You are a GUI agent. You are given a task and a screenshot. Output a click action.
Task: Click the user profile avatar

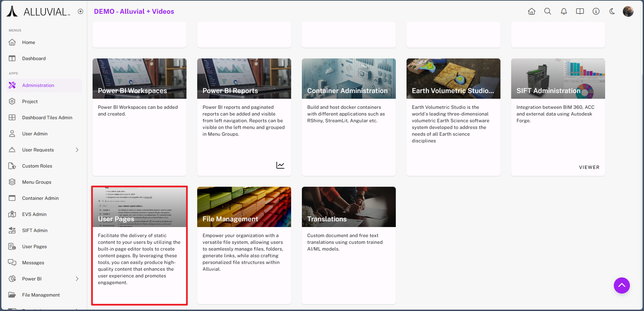tap(628, 11)
